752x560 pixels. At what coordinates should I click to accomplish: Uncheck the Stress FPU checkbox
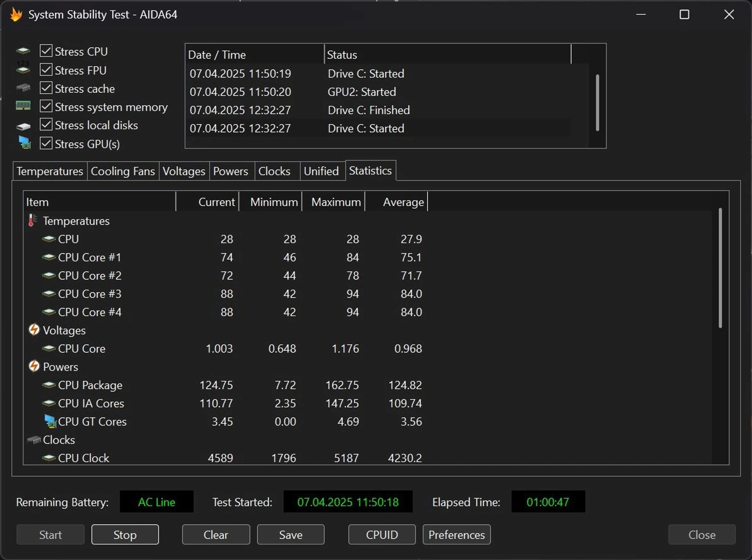click(46, 70)
